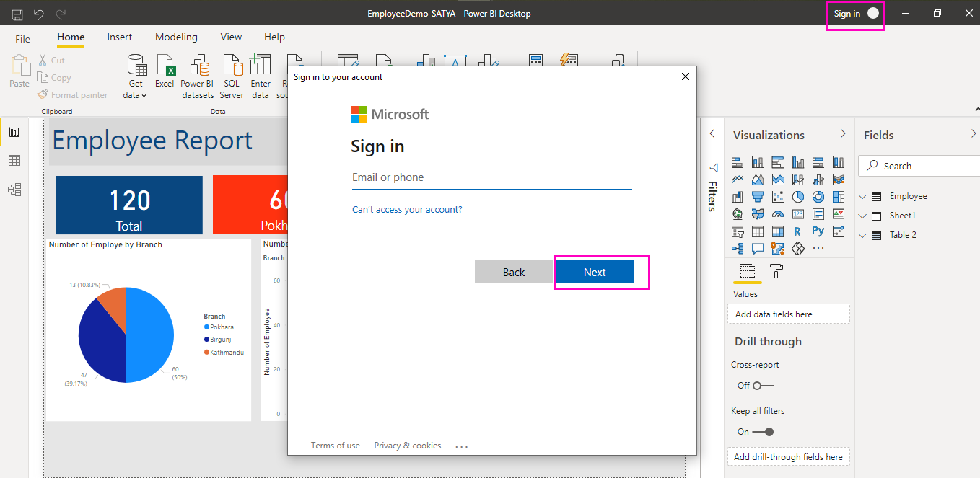Select the Gauge visualization icon

click(x=777, y=213)
